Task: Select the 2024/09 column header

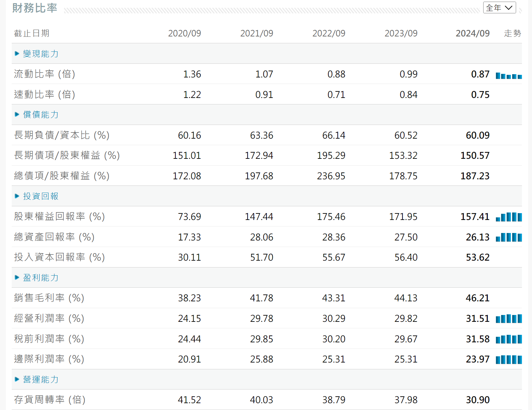Action: pyautogui.click(x=472, y=33)
